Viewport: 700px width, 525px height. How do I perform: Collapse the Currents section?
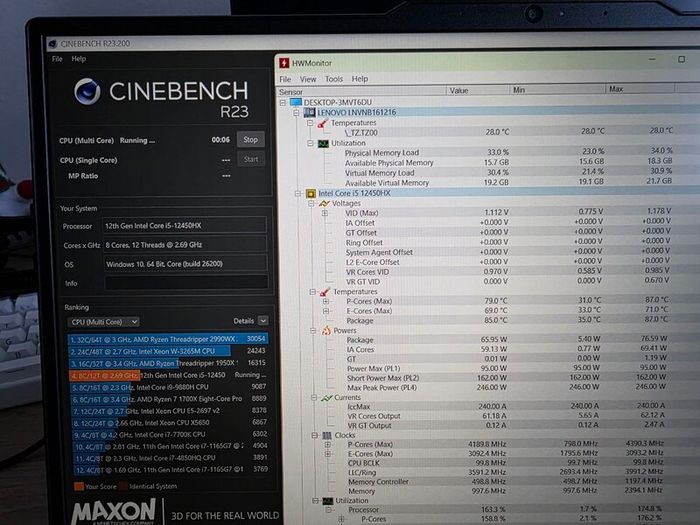(x=314, y=397)
